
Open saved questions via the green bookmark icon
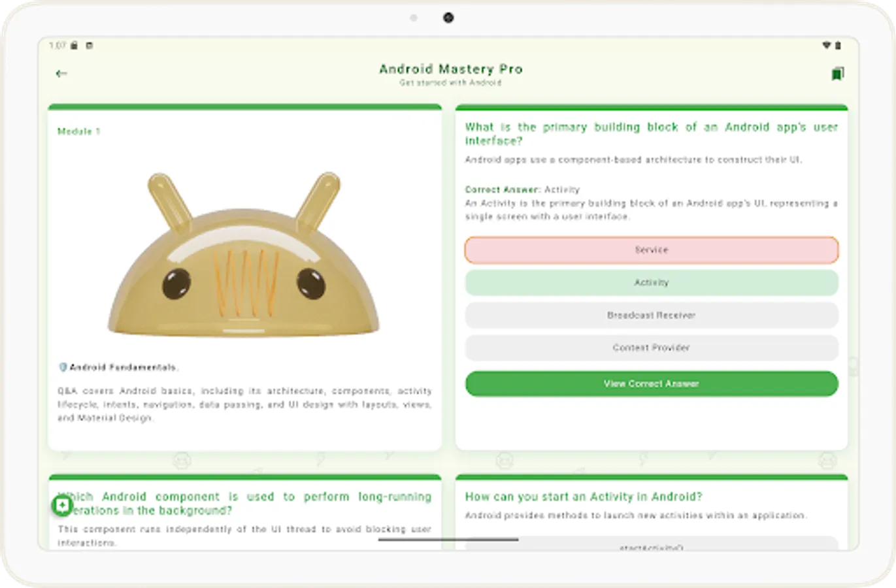(839, 73)
